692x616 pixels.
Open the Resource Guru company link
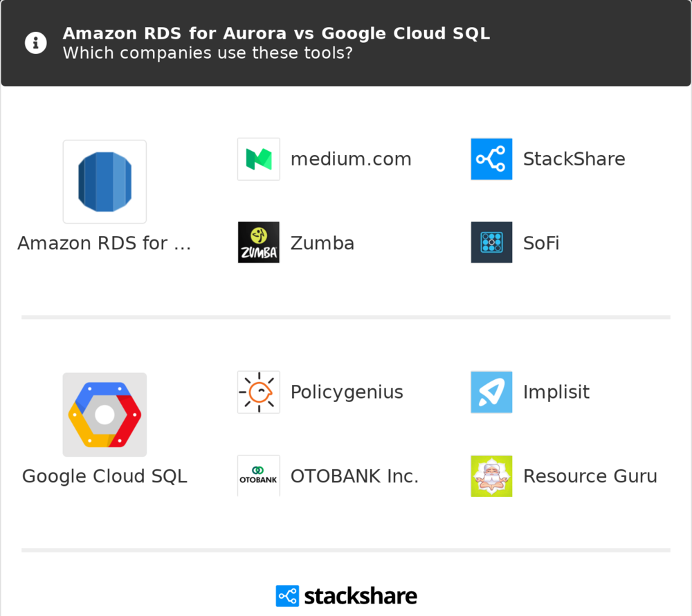tap(590, 476)
